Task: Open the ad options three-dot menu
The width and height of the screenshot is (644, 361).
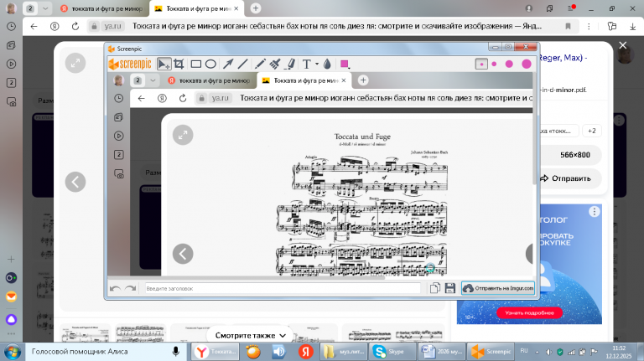Action: point(594,212)
